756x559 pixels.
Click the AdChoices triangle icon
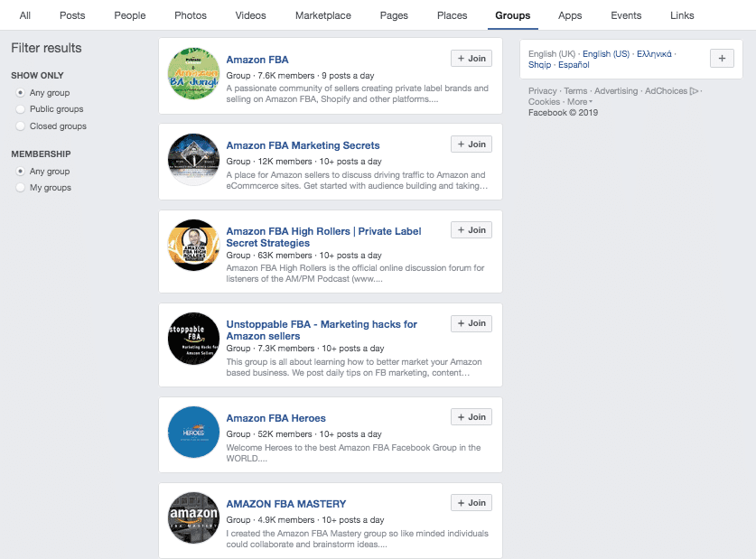pyautogui.click(x=695, y=91)
